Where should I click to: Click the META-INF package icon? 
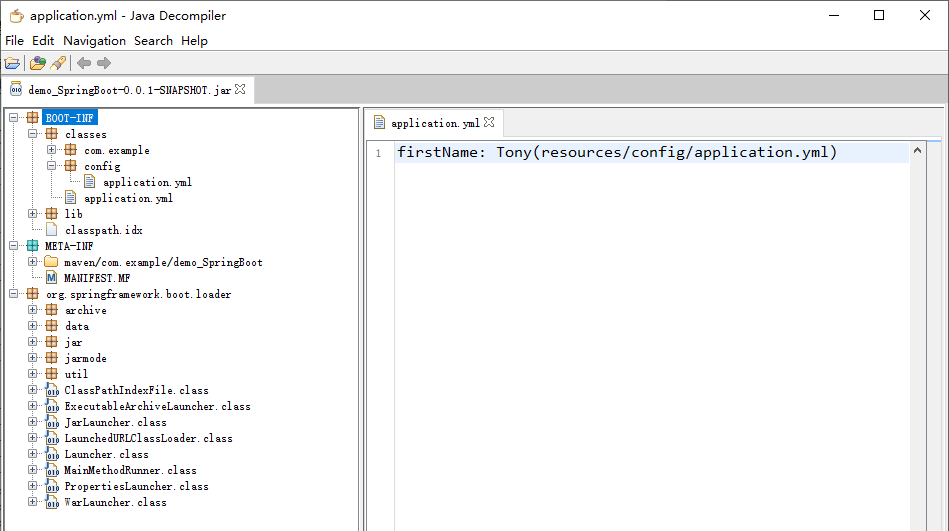33,246
